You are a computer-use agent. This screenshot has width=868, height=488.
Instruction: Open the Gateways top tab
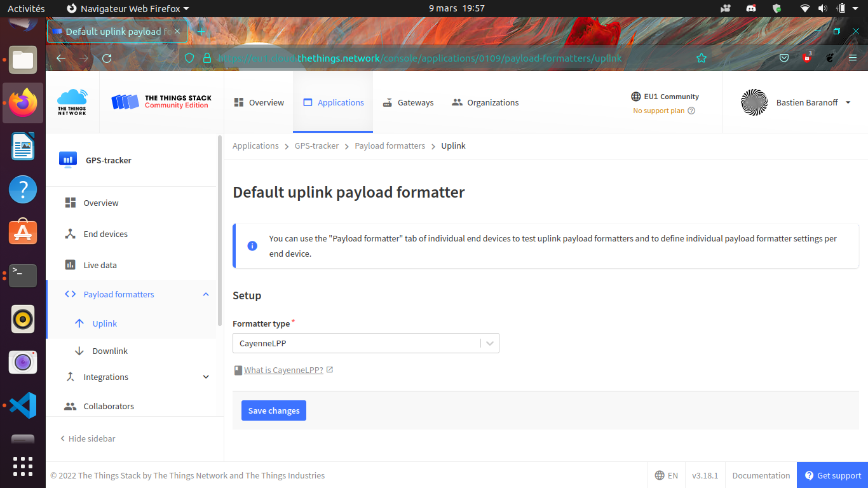pyautogui.click(x=408, y=102)
